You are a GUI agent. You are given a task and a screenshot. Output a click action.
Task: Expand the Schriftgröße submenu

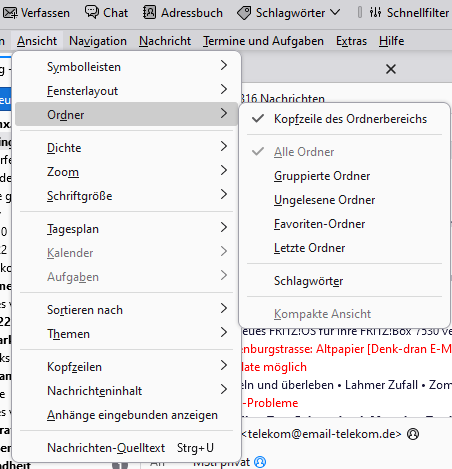click(126, 196)
